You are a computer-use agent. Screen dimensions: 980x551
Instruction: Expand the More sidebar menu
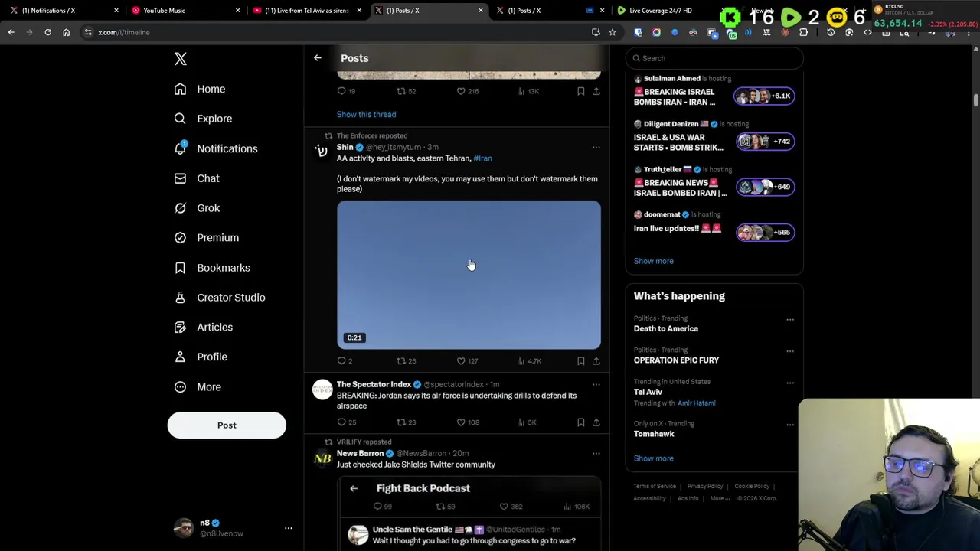click(x=197, y=387)
